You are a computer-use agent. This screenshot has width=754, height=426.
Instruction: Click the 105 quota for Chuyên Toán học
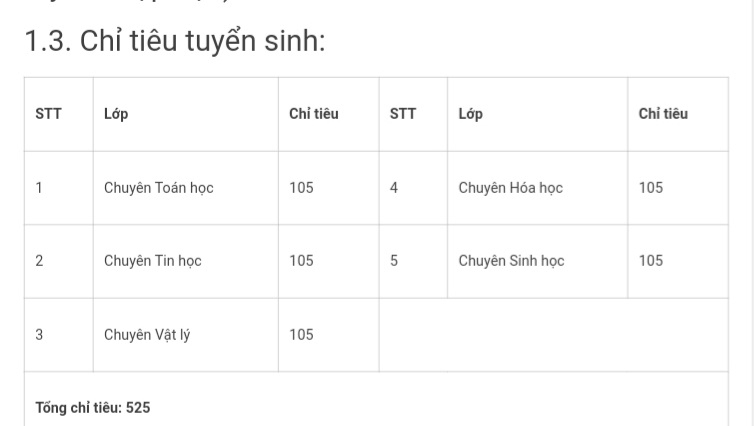301,188
